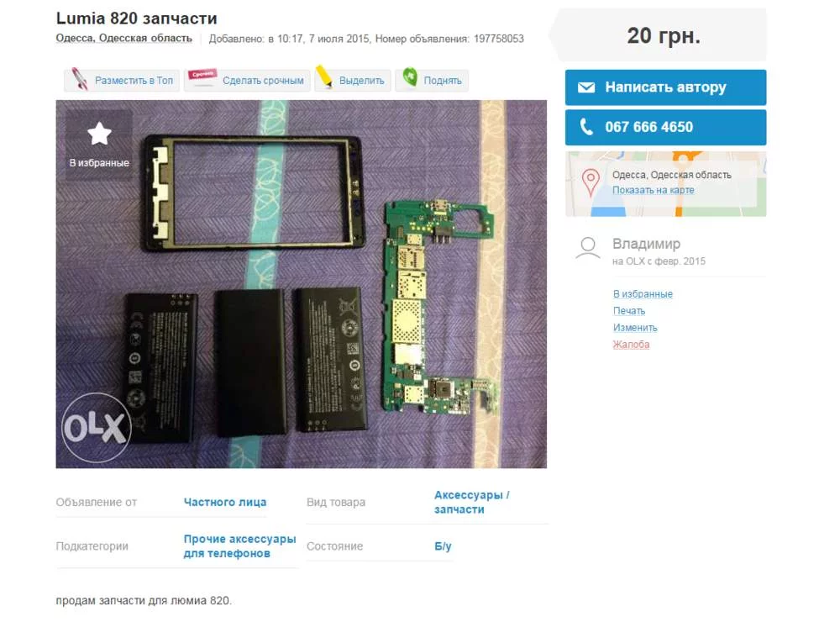This screenshot has height=622, width=840.
Task: Report the ad via the Жалоба link
Action: point(631,345)
